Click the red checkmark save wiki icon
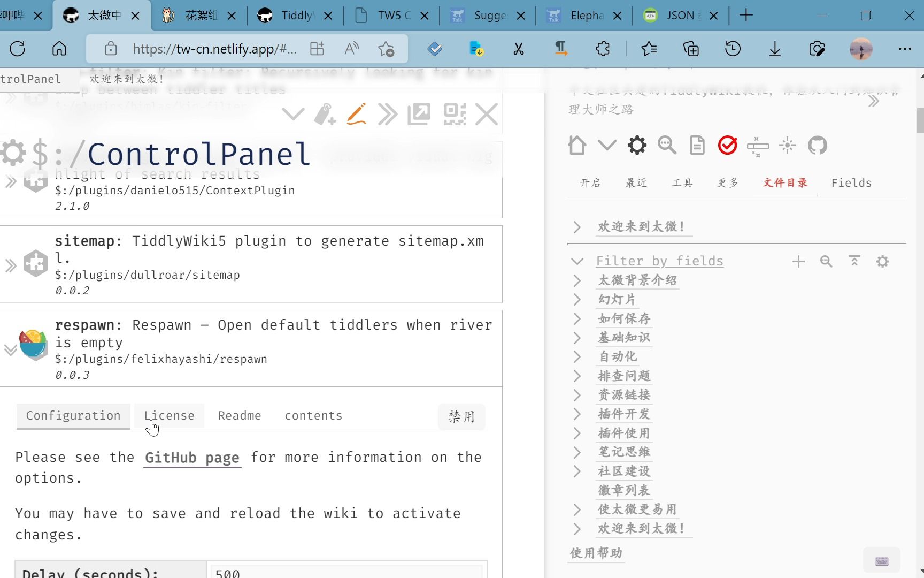The width and height of the screenshot is (924, 578). pos(727,145)
